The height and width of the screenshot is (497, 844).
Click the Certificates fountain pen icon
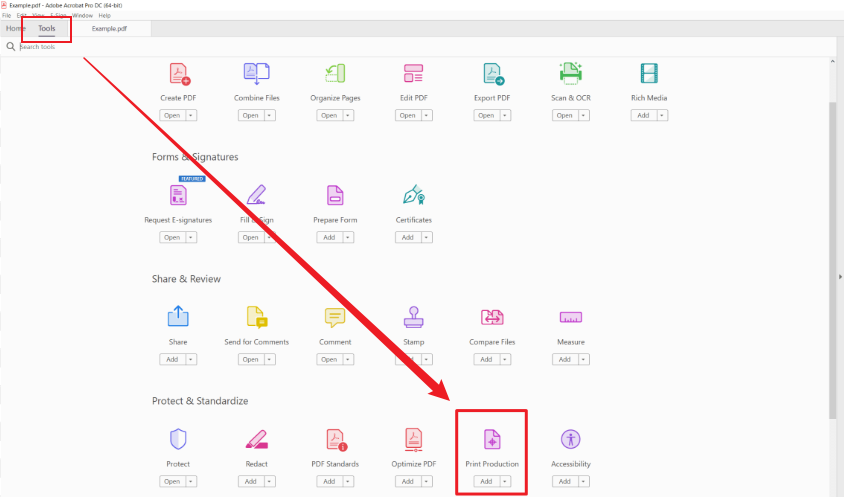(x=414, y=195)
